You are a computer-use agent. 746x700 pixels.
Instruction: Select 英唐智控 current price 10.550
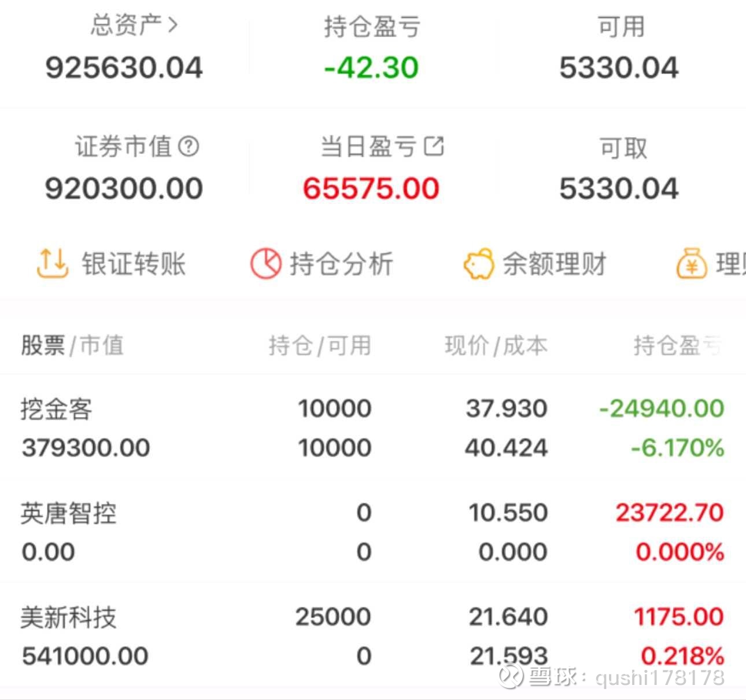point(508,513)
